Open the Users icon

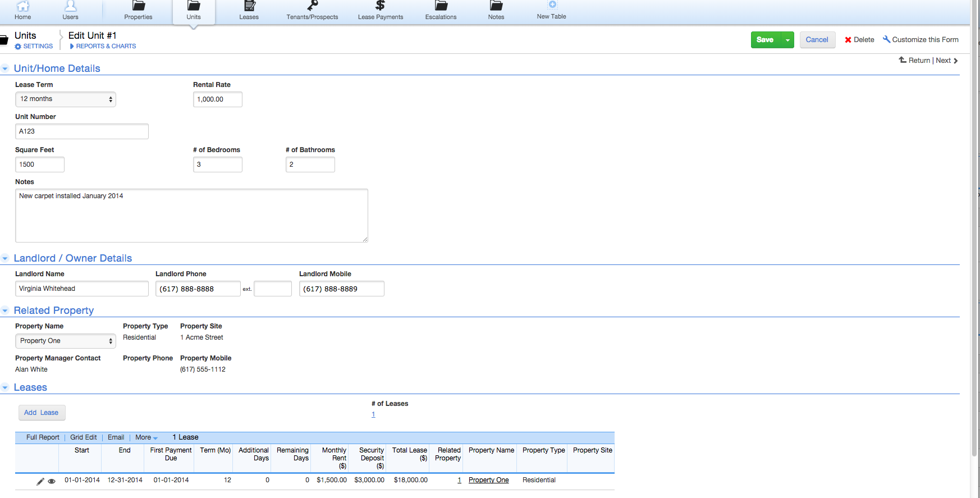click(x=70, y=6)
